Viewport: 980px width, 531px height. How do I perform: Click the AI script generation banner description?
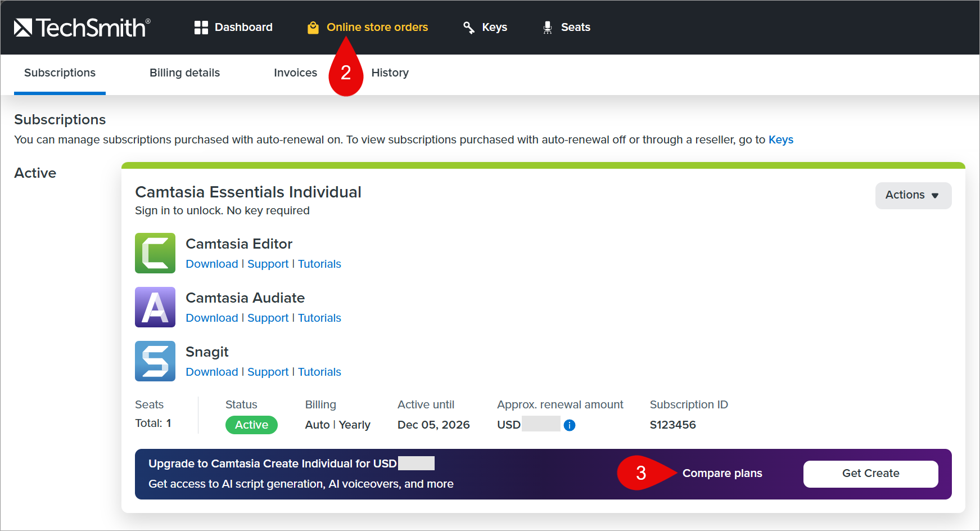301,484
